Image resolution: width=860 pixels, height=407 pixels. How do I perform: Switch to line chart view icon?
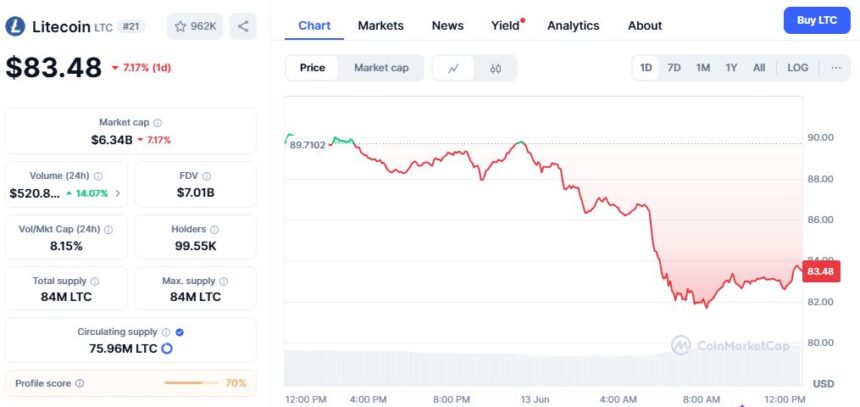pyautogui.click(x=454, y=68)
